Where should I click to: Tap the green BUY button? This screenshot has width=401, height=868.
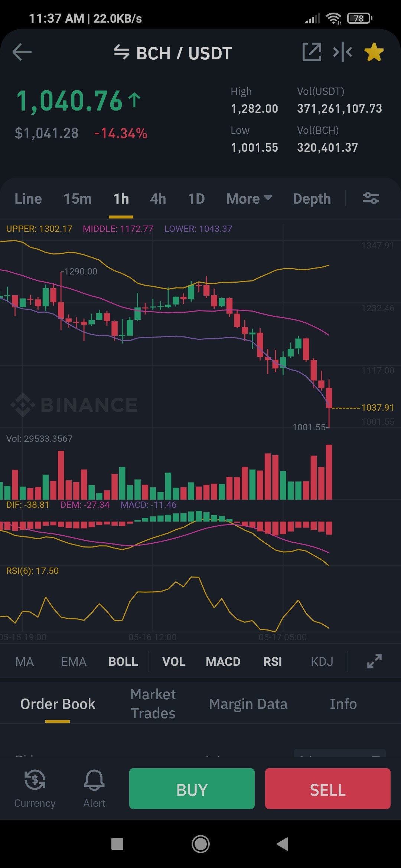pos(192,789)
